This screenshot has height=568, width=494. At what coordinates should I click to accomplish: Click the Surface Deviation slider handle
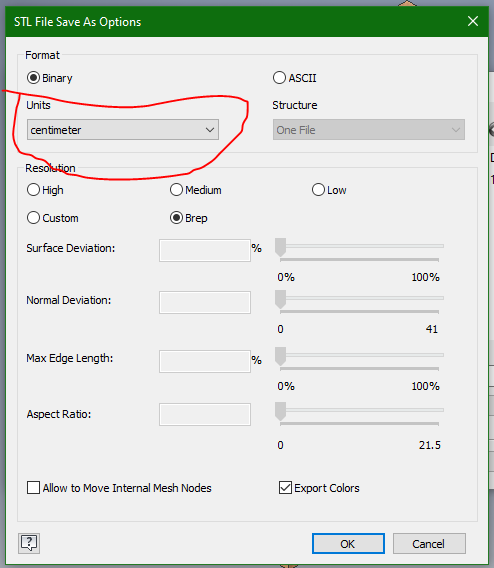point(280,248)
